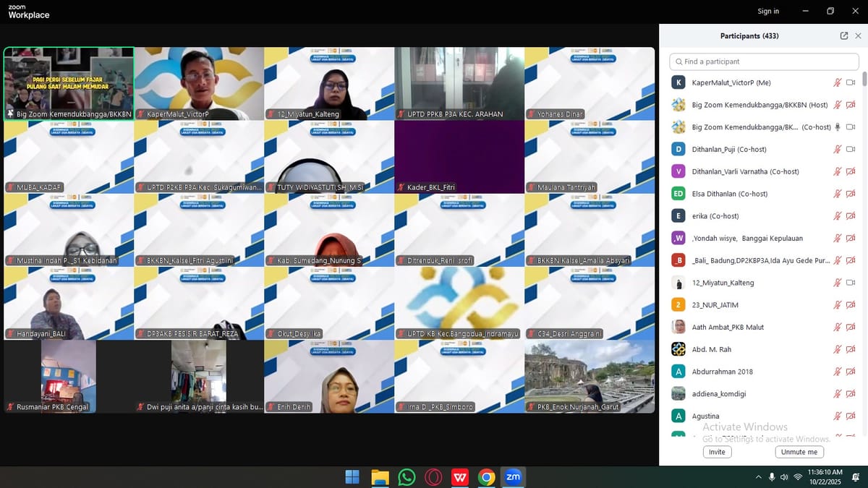This screenshot has width=868, height=488.
Task: Click the microphone icon for the Big Zoom co-host
Action: pos(838,127)
